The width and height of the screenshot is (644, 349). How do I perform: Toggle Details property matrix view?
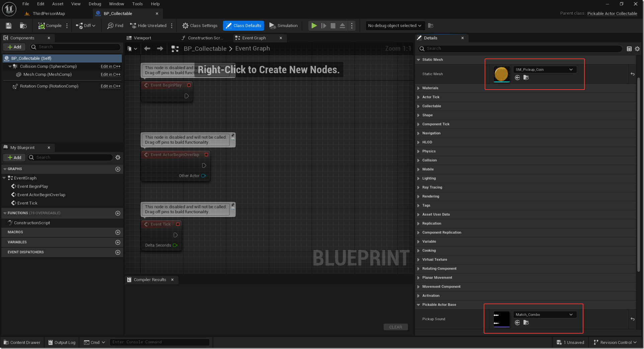point(629,49)
